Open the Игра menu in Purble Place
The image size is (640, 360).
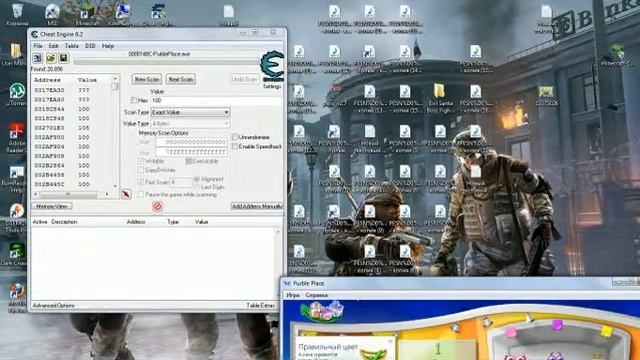[293, 295]
